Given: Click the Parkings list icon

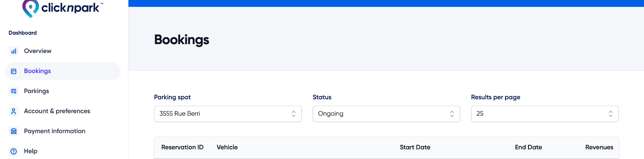Looking at the screenshot, I should [14, 91].
